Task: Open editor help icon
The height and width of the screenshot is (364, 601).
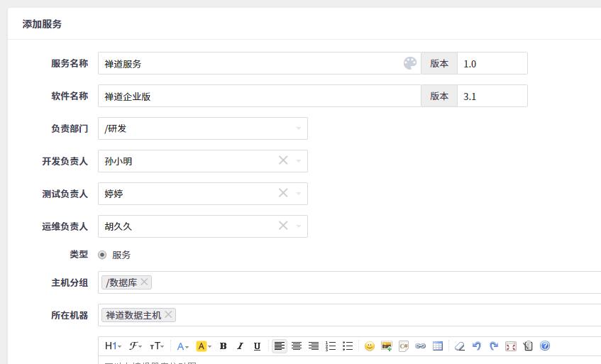Action: [x=545, y=346]
